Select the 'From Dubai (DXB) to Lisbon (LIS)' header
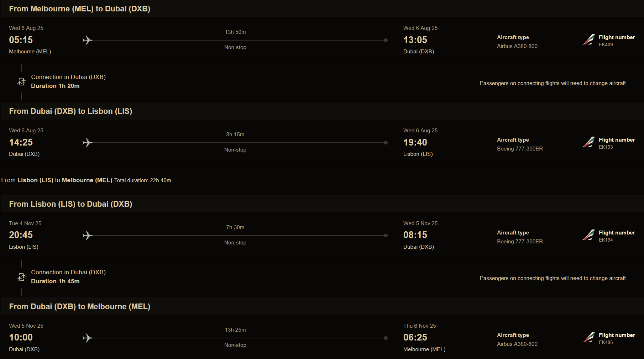 tap(70, 111)
